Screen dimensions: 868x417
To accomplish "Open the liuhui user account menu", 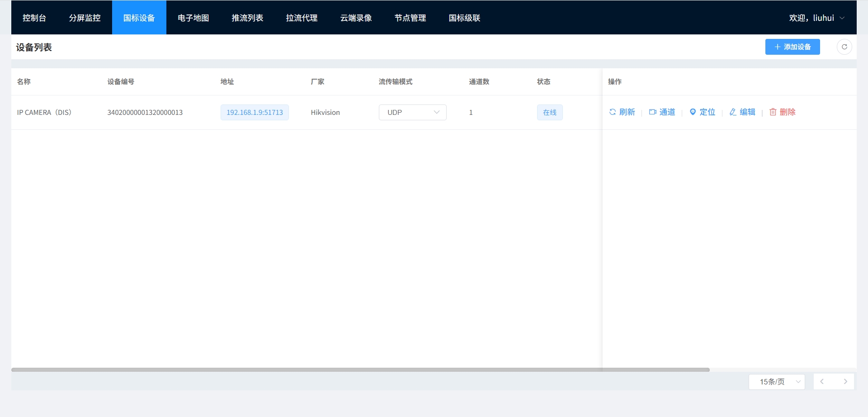I will [x=816, y=18].
